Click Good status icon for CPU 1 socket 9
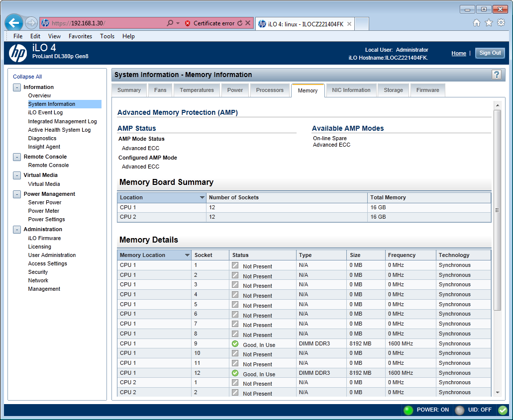This screenshot has height=420, width=513. pyautogui.click(x=235, y=343)
